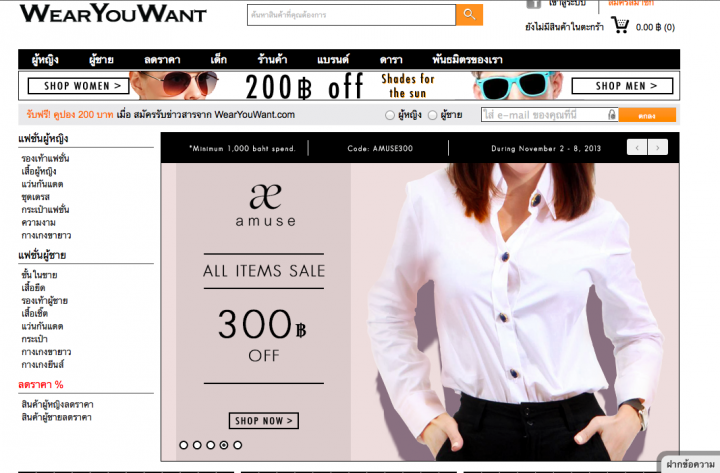Select first carousel dot indicator
720x473 pixels.
pos(184,445)
